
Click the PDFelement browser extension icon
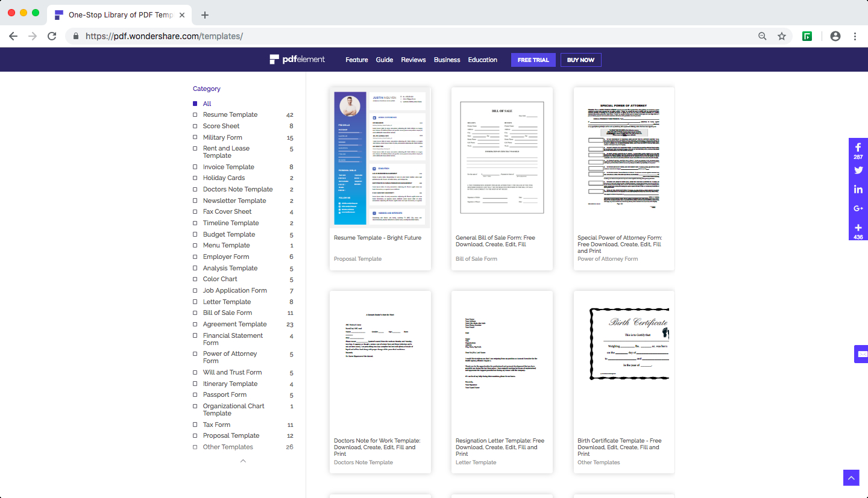point(807,36)
